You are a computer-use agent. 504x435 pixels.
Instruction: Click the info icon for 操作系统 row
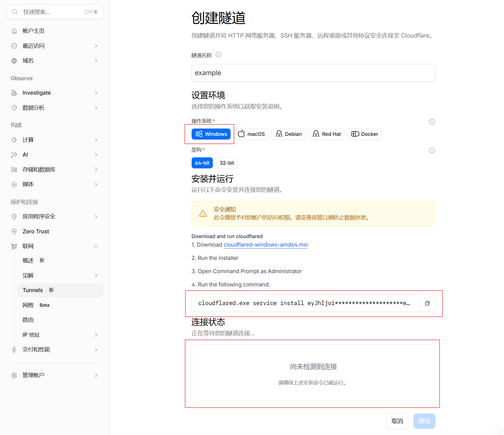coord(432,122)
